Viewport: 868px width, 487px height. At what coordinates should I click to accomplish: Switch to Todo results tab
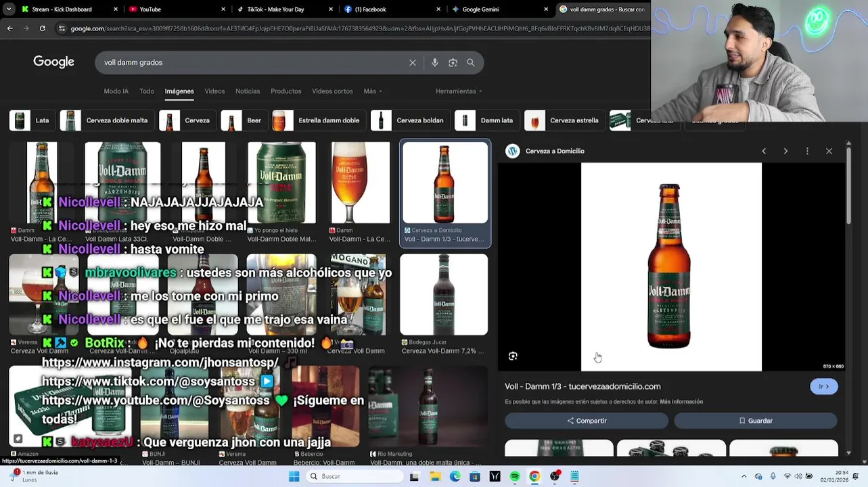(x=147, y=91)
